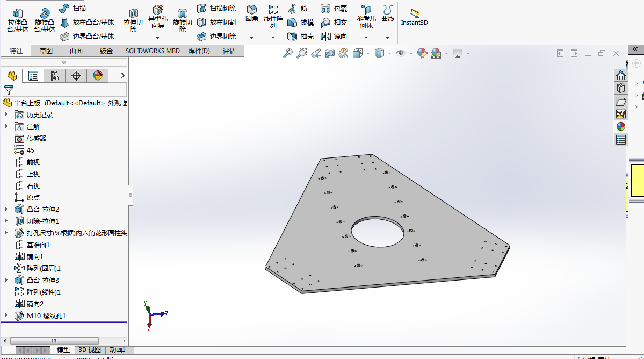Switch to the 曲面 surface tab
The width and height of the screenshot is (644, 359).
tap(76, 51)
